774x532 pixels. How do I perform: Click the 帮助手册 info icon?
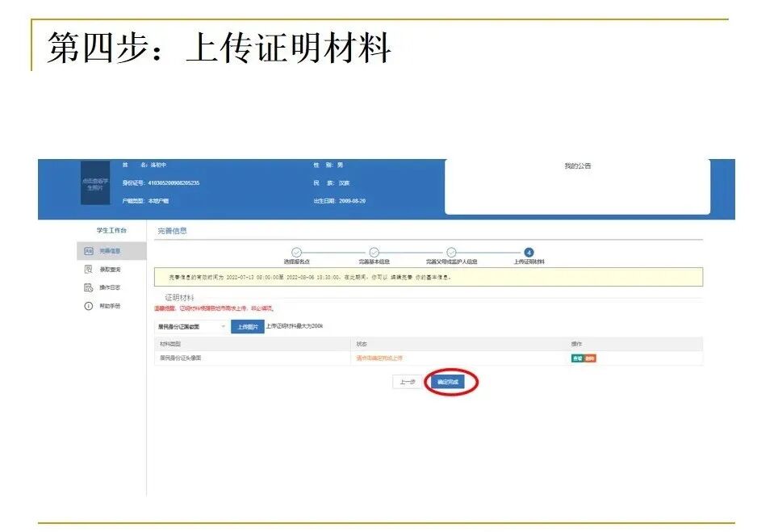[88, 306]
